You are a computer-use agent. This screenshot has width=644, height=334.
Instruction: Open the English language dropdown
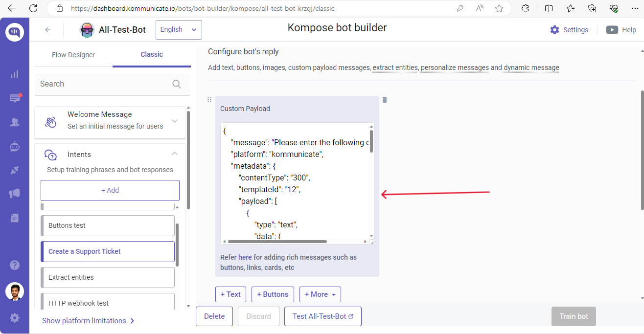(x=178, y=30)
